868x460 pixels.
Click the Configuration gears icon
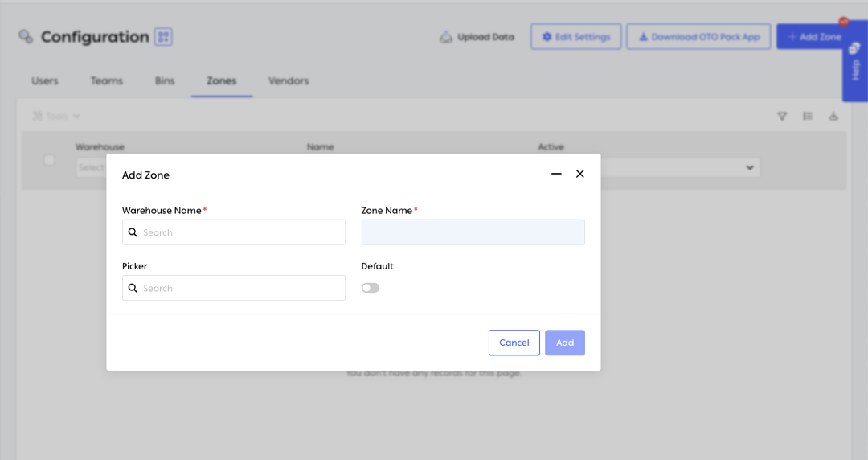pos(26,36)
